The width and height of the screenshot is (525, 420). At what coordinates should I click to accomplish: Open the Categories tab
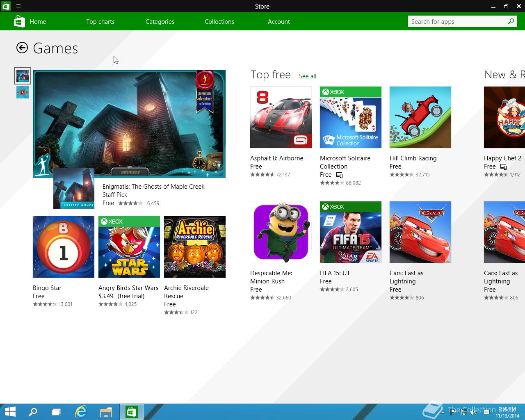(160, 21)
